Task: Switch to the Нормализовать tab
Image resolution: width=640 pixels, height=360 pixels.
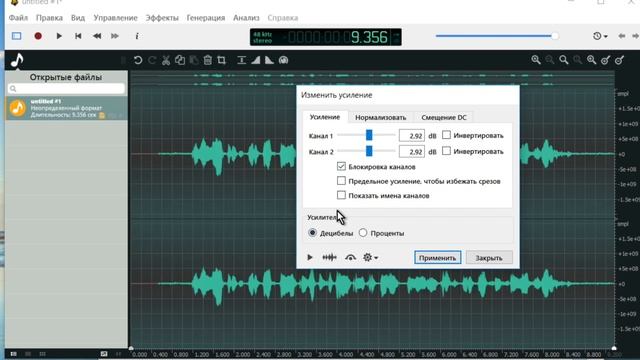Action: pyautogui.click(x=380, y=118)
